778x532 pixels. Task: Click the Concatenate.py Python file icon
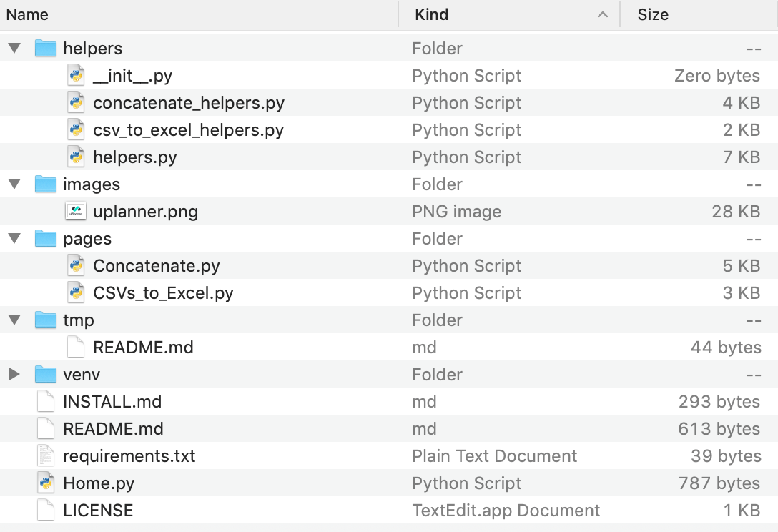[x=76, y=265]
